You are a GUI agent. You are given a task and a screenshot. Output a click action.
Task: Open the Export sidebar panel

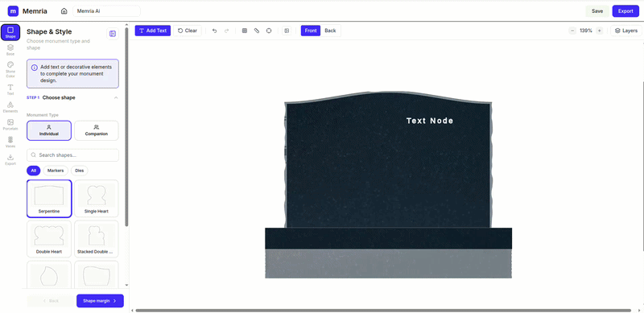10,160
